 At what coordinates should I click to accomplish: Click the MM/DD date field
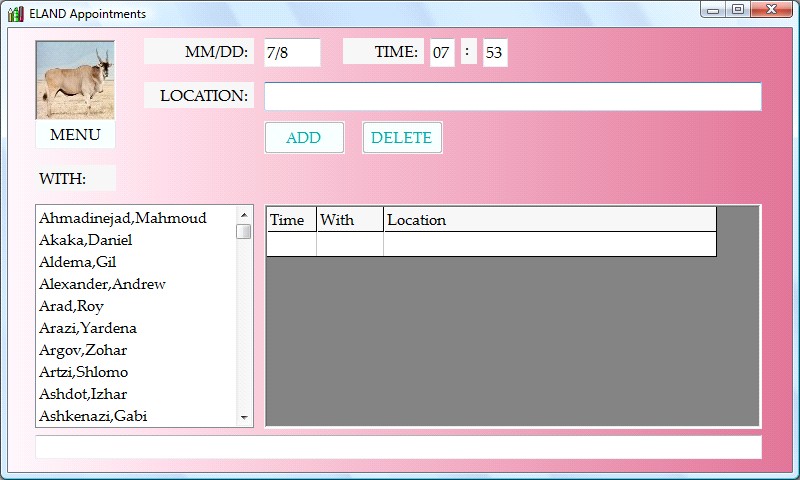[x=291, y=53]
